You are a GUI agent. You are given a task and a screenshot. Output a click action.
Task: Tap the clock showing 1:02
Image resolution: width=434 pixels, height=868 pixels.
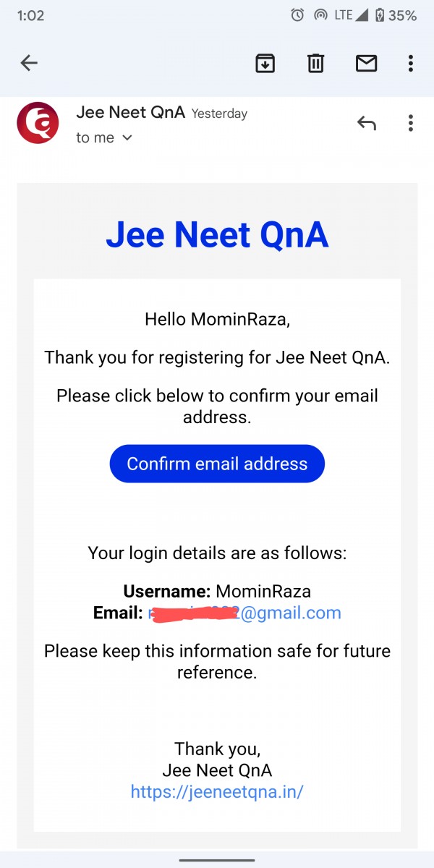coord(30,15)
